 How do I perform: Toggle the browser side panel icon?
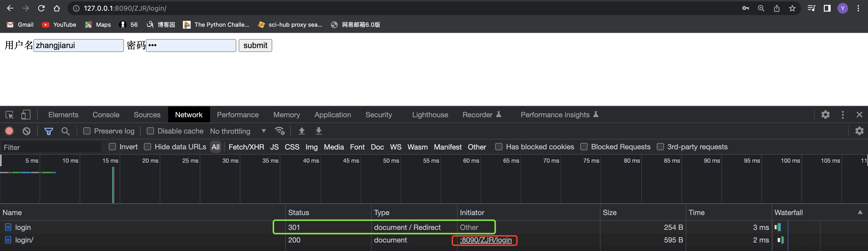(x=827, y=8)
